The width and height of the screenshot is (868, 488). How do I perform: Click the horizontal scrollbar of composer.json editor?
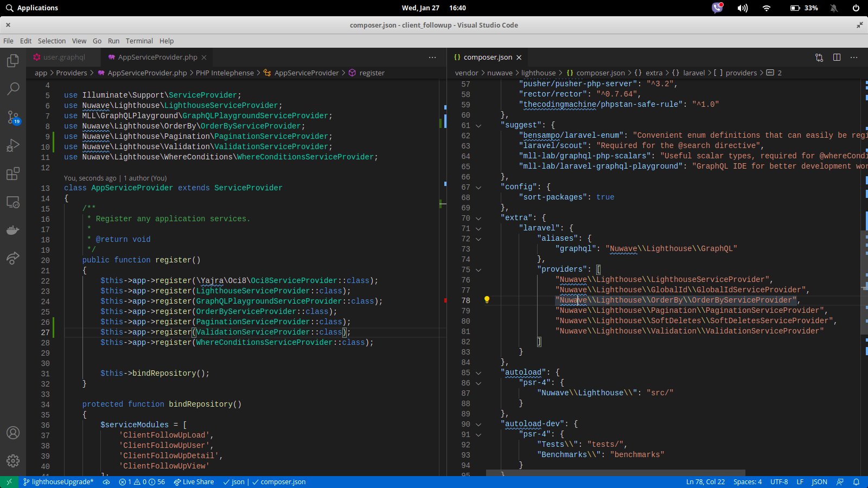[615, 473]
